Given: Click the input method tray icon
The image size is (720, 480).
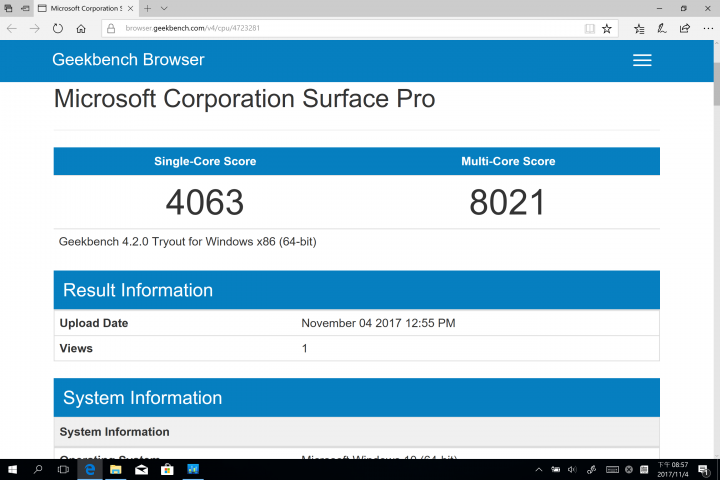Looking at the screenshot, I should (644, 469).
